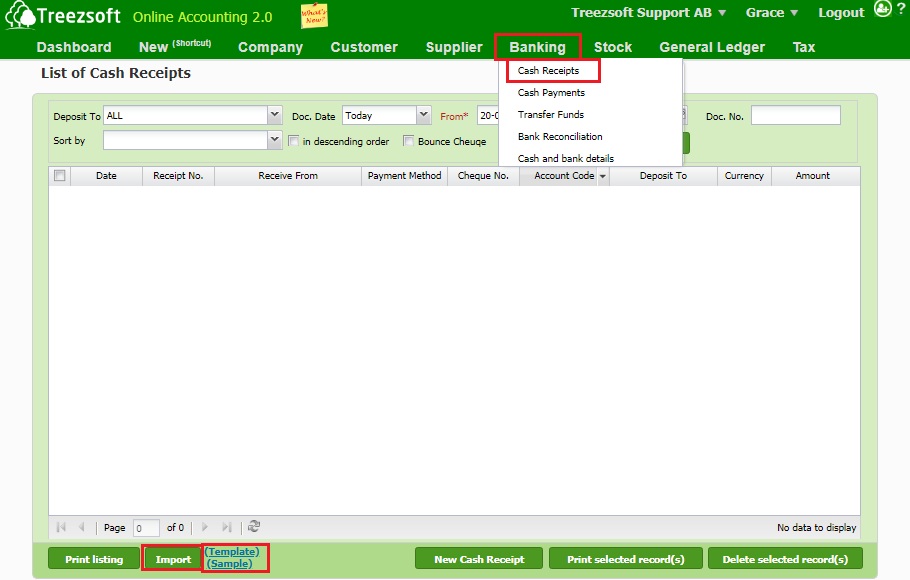Expand the Sort by dropdown
The image size is (910, 580).
coord(275,141)
